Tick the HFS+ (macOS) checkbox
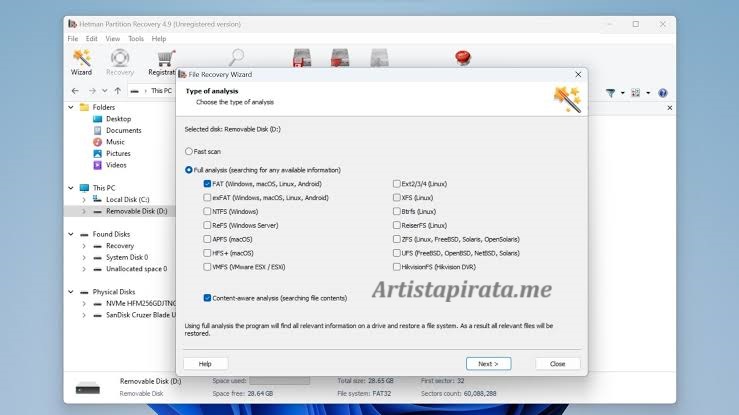739x415 pixels. [x=207, y=253]
